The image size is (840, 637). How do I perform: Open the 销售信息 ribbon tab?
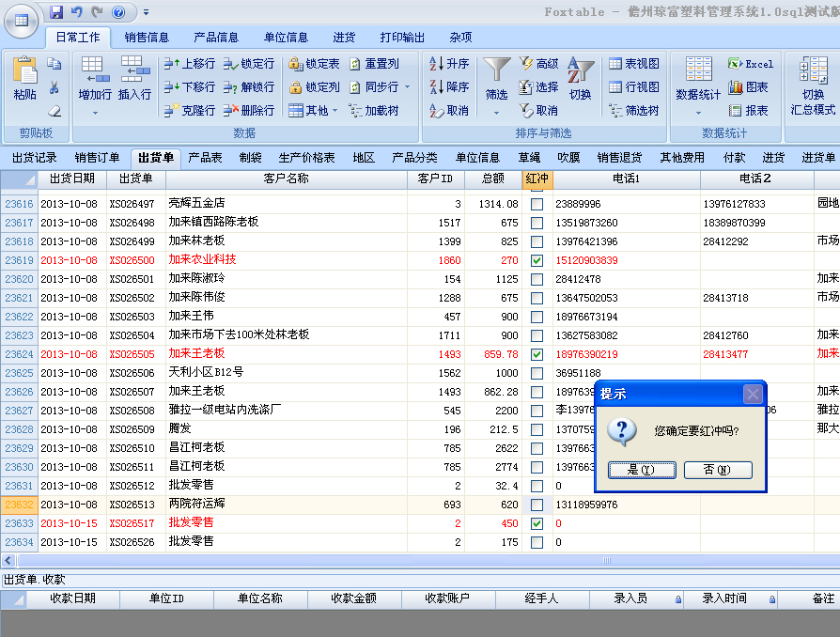pos(147,38)
